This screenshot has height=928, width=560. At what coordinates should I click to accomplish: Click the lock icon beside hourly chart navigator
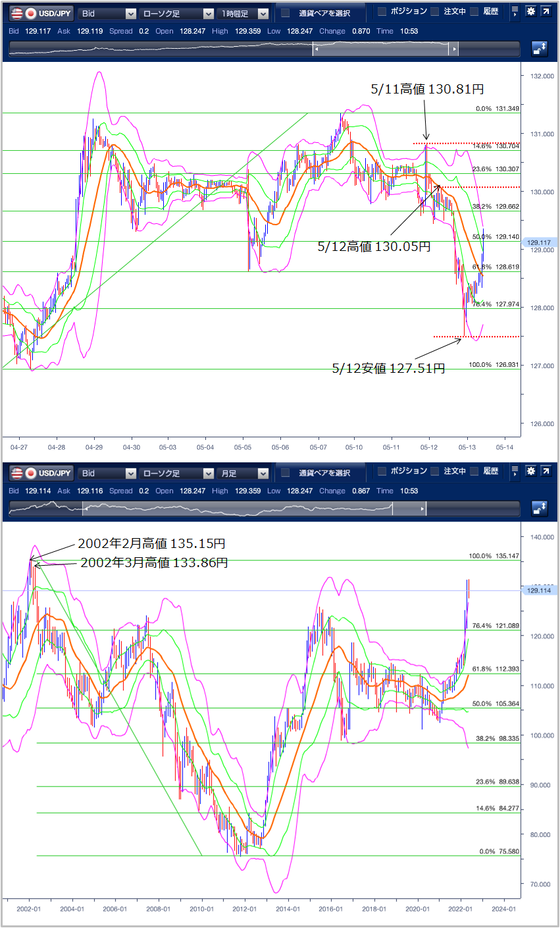[540, 49]
